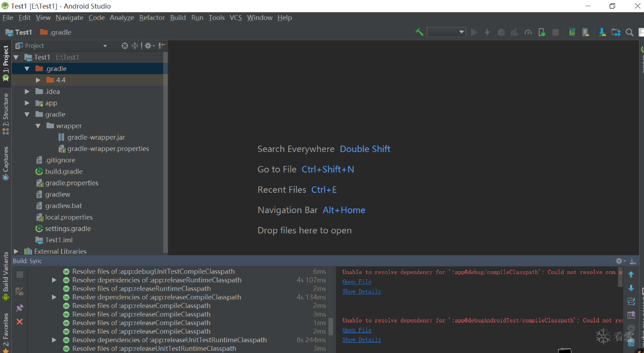The width and height of the screenshot is (644, 353).
Task: Open the Navigate menu
Action: tap(70, 18)
